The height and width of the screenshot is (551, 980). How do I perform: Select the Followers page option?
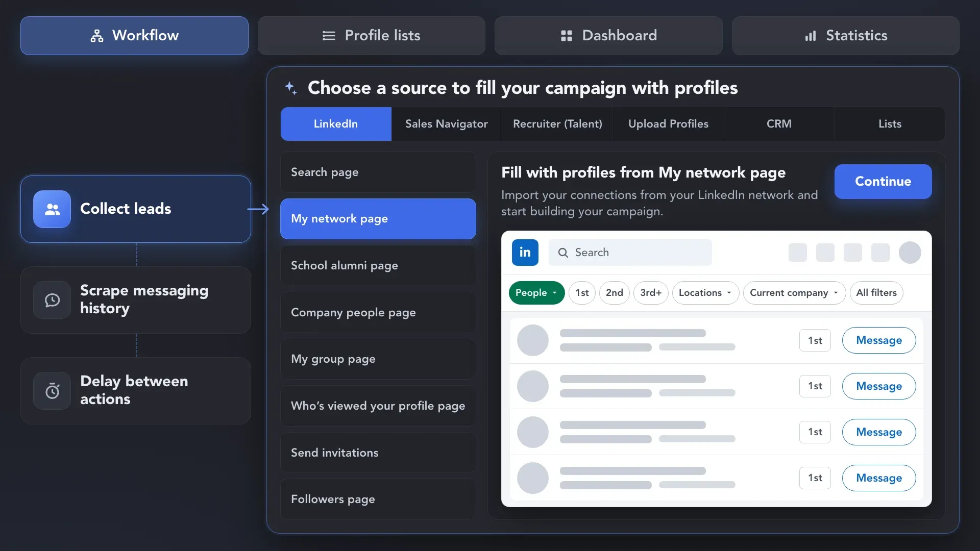tap(378, 499)
